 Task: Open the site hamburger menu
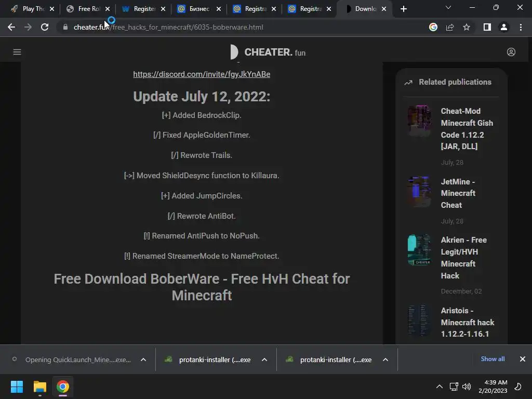[x=17, y=52]
